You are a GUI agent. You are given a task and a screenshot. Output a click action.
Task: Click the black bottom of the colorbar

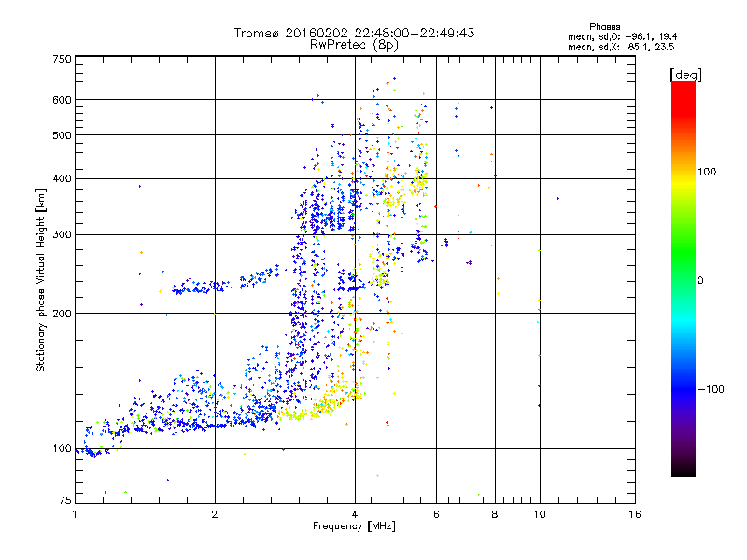pyautogui.click(x=684, y=469)
